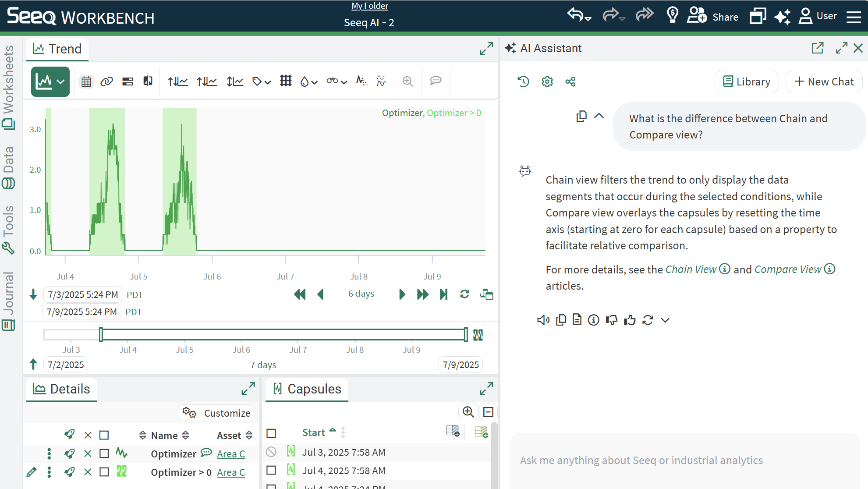
Task: Open the Chain View article link
Action: (x=691, y=269)
